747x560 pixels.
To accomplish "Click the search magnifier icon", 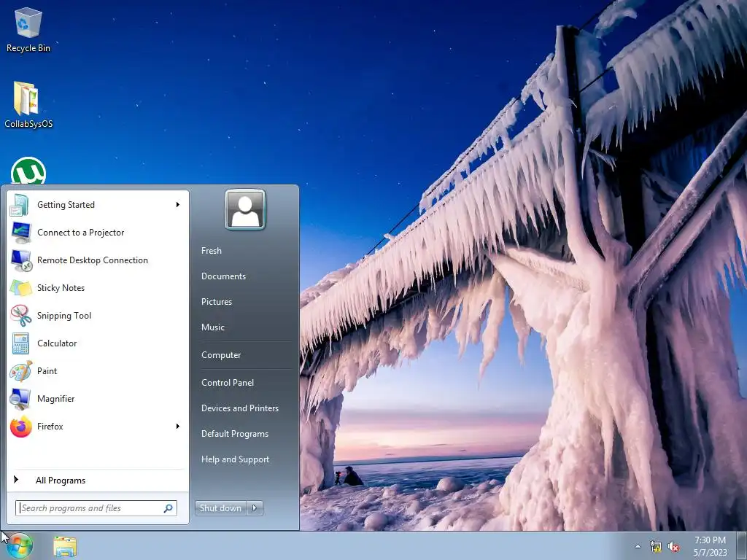I will [169, 508].
